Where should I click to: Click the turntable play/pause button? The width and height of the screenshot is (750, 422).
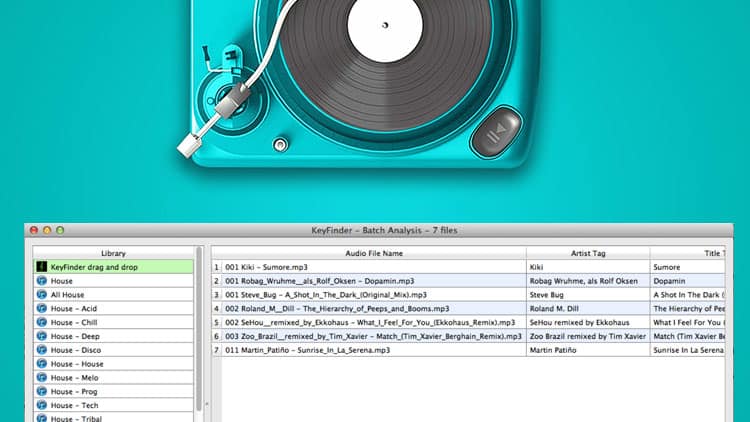click(x=496, y=133)
